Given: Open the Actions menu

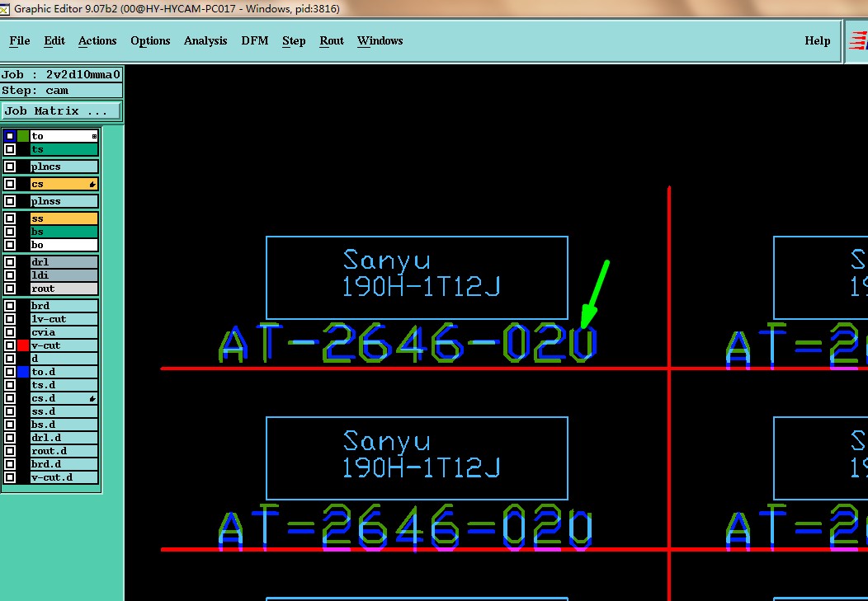Looking at the screenshot, I should click(x=97, y=41).
